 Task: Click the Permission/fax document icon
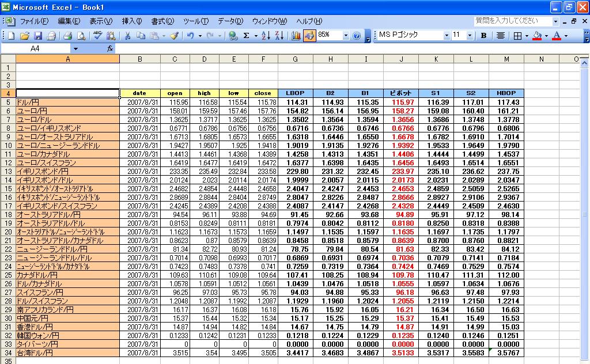pos(51,36)
